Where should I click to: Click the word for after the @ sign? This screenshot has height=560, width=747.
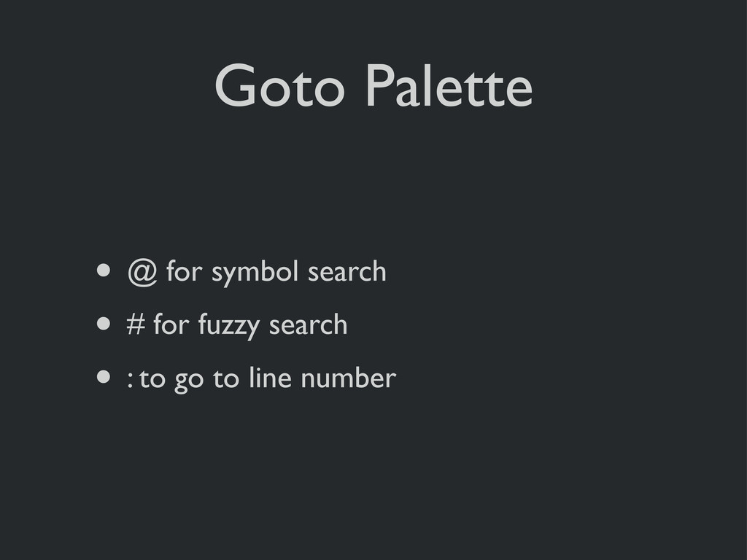point(185,271)
